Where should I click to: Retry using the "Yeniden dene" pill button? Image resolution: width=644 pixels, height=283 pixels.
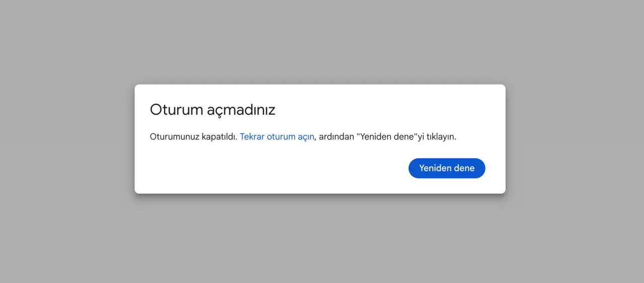click(x=447, y=168)
